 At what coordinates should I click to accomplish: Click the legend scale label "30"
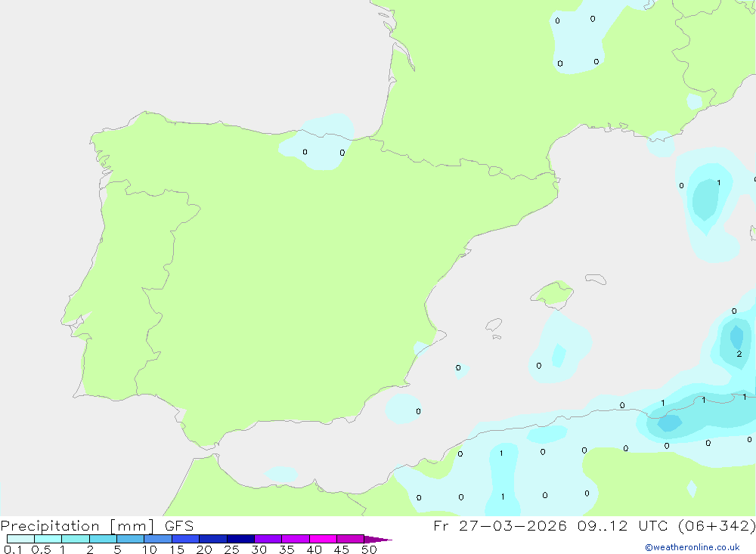pyautogui.click(x=259, y=549)
